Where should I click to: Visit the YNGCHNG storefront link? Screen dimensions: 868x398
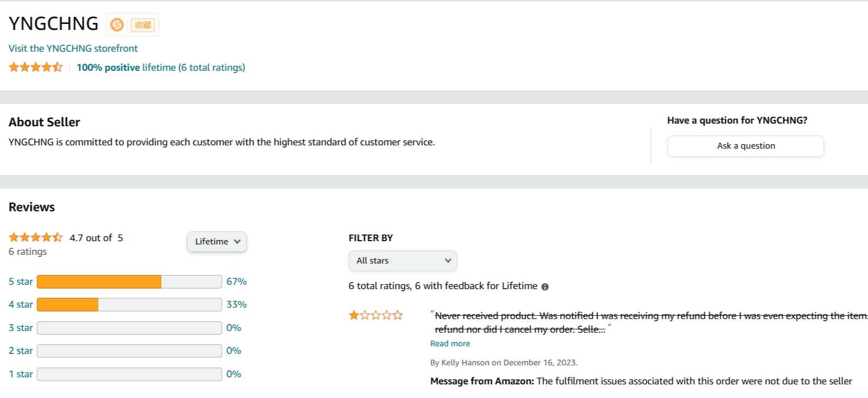pyautogui.click(x=73, y=48)
